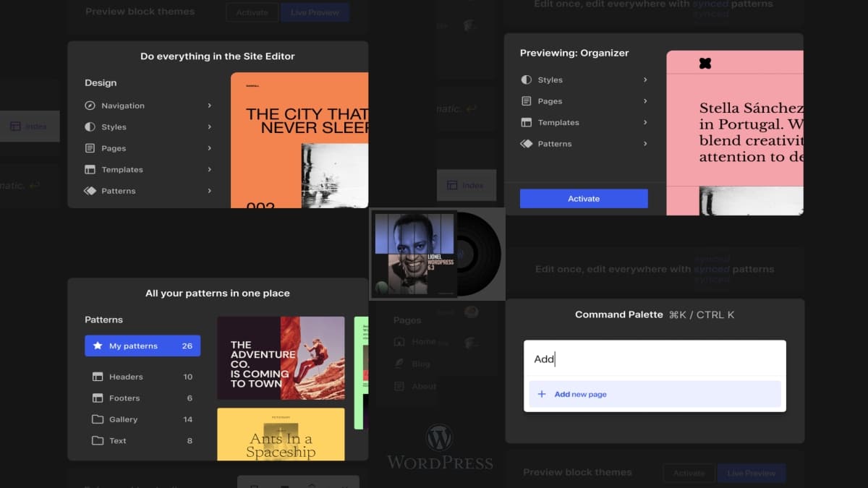Click dimmed Activate button at bottom right
Viewport: 868px width, 488px height.
(x=689, y=473)
